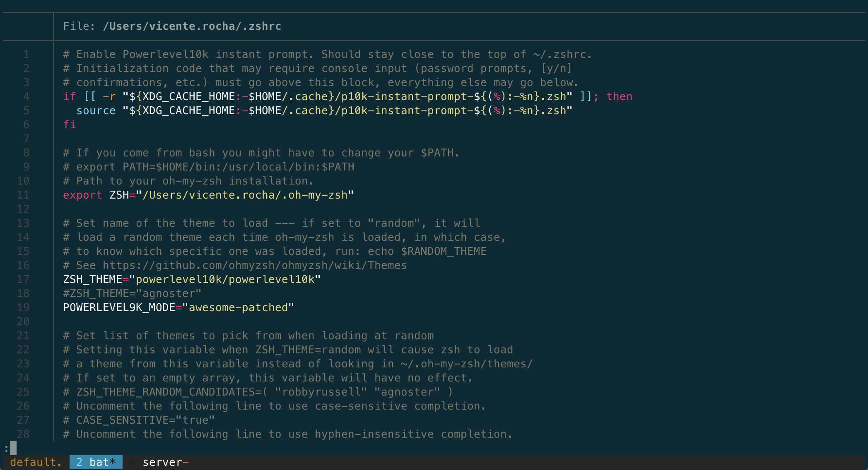Click the 'echo $RANDOM_THEME' comment line
868x470 pixels.
point(275,251)
